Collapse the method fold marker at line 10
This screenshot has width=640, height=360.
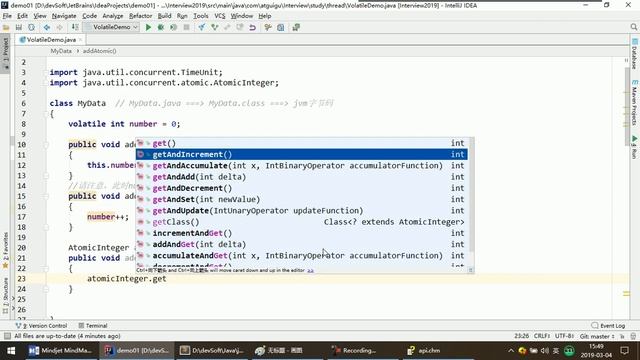pyautogui.click(x=46, y=144)
